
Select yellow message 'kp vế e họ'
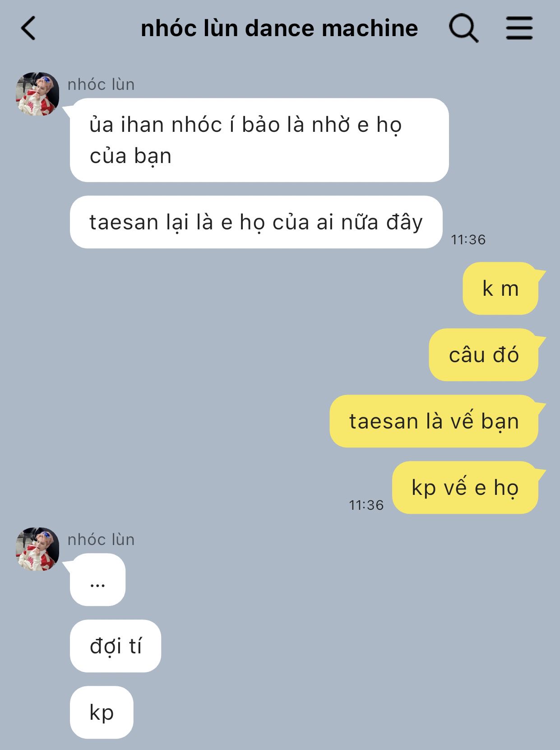tap(465, 488)
